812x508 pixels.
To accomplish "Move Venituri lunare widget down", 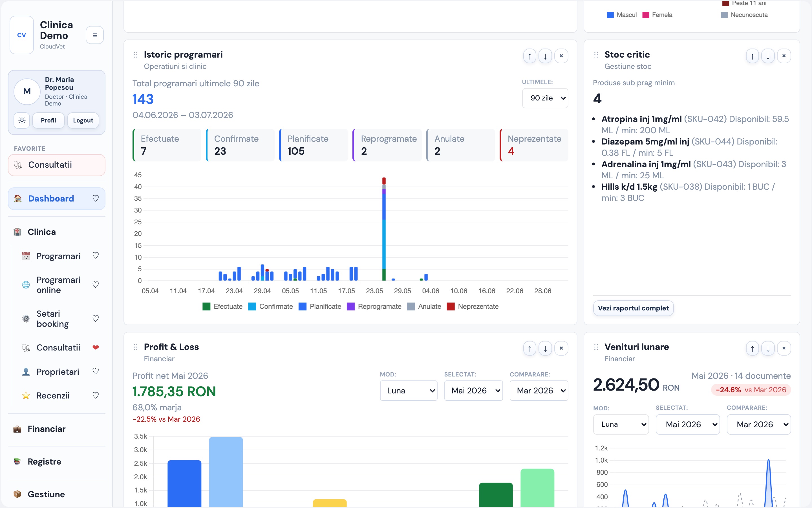I will [768, 349].
